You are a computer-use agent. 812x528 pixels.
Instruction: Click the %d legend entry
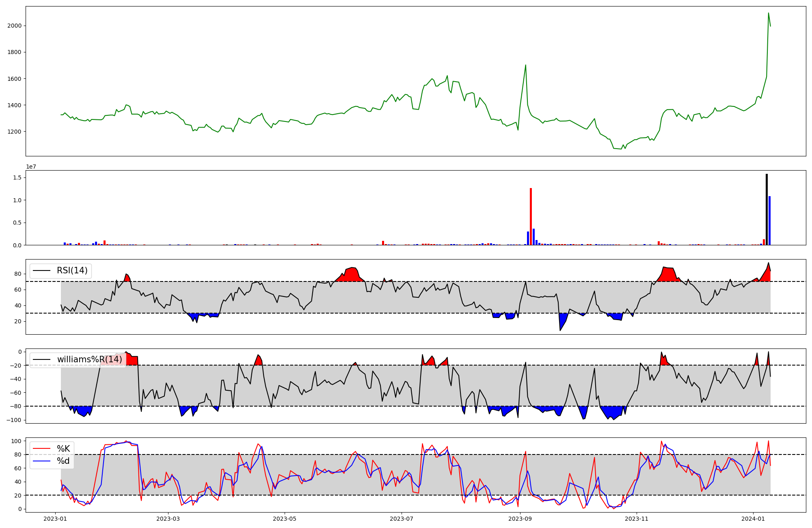pos(63,461)
